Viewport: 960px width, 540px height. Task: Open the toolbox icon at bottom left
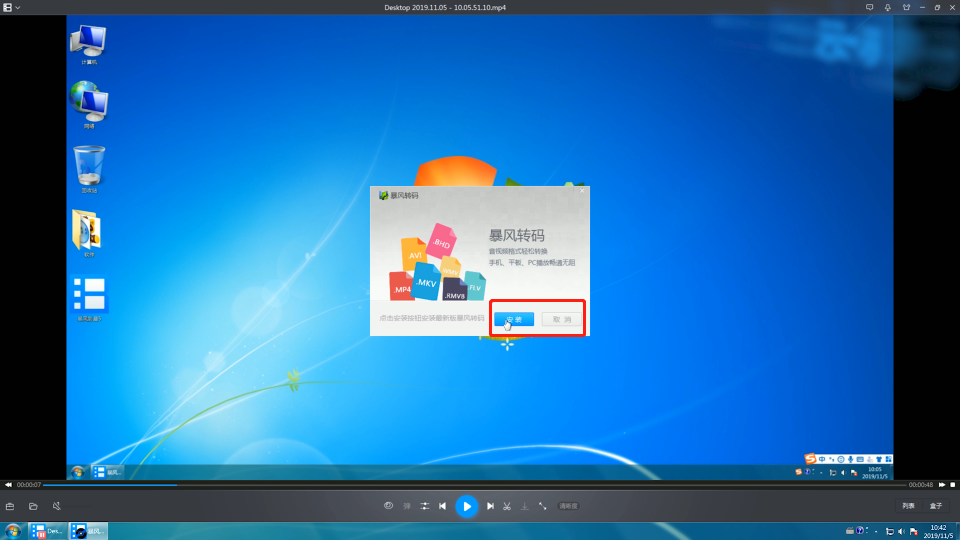[x=10, y=506]
